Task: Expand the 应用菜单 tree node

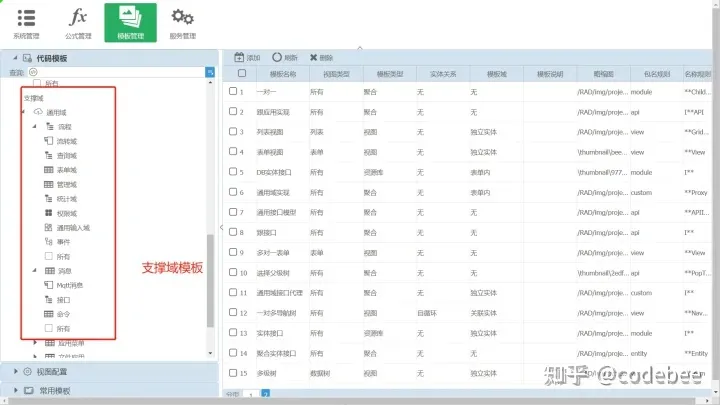Action: [35, 343]
